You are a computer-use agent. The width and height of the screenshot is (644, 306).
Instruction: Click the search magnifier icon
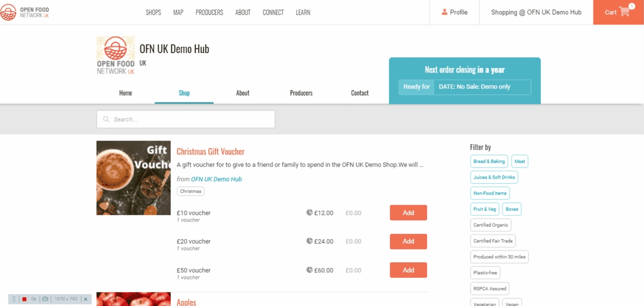(x=106, y=119)
